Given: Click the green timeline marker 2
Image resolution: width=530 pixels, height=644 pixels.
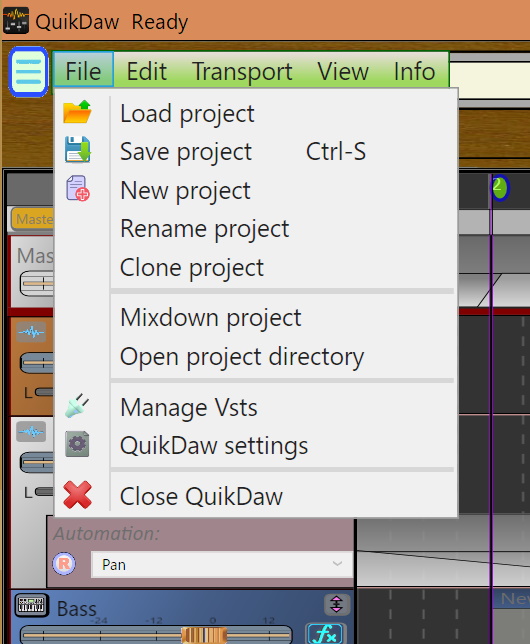Looking at the screenshot, I should point(499,187).
